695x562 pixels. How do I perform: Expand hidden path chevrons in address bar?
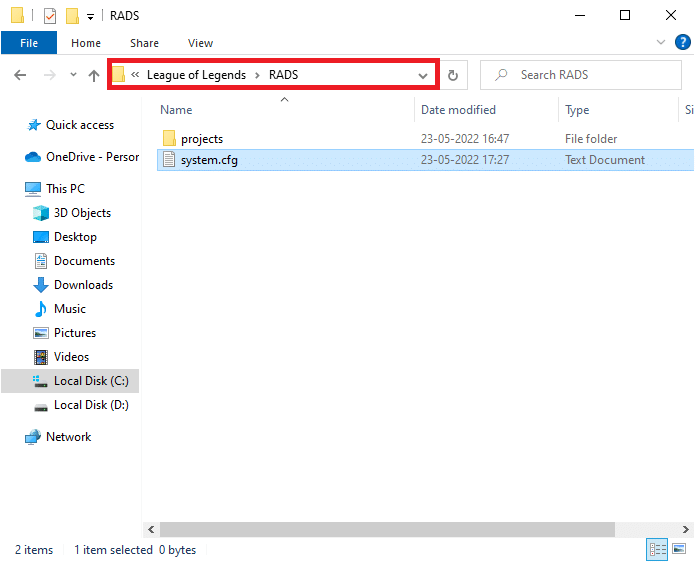coord(135,74)
